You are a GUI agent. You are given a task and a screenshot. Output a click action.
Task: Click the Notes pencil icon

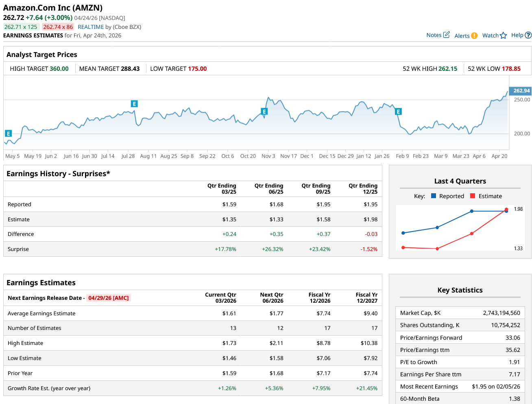coord(446,35)
